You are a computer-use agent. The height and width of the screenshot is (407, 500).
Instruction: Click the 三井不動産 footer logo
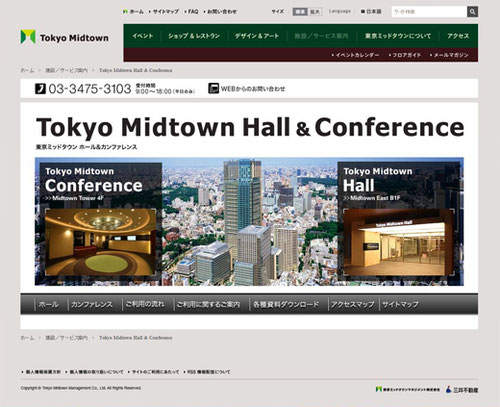click(462, 389)
